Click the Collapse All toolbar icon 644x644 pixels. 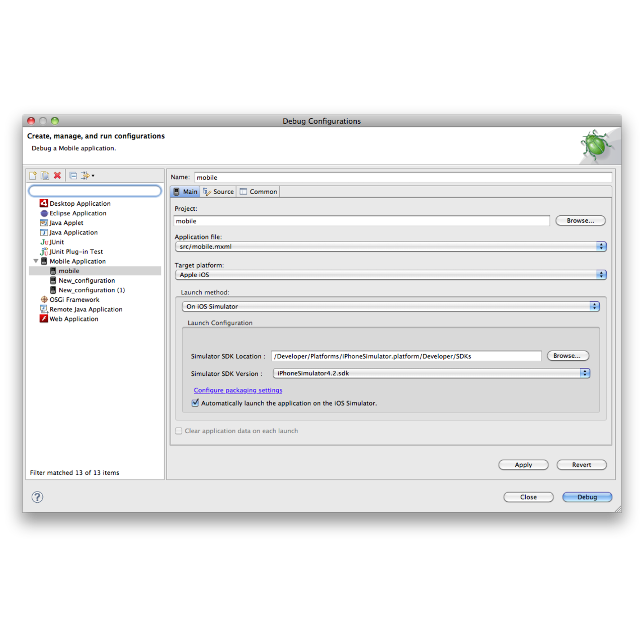pos(73,176)
